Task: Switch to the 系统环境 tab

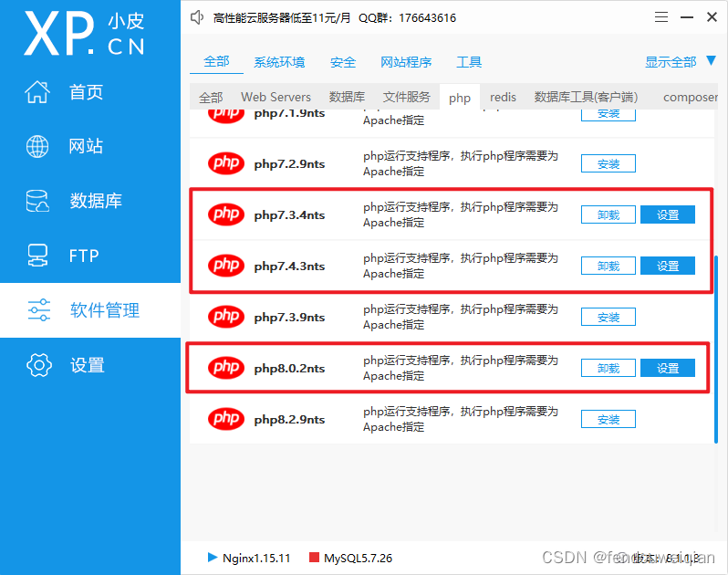Action: coord(279,62)
